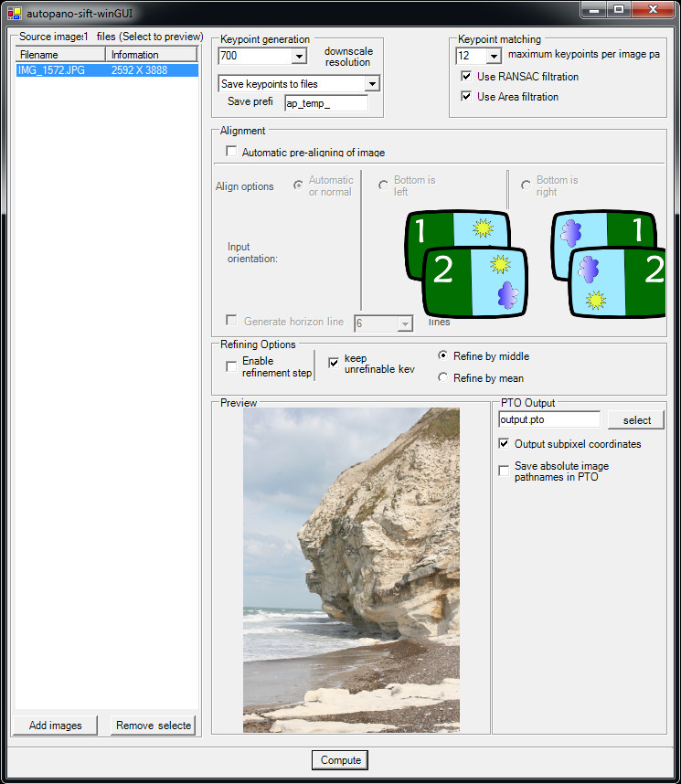
Task: Click the Information column header
Action: pyautogui.click(x=152, y=55)
